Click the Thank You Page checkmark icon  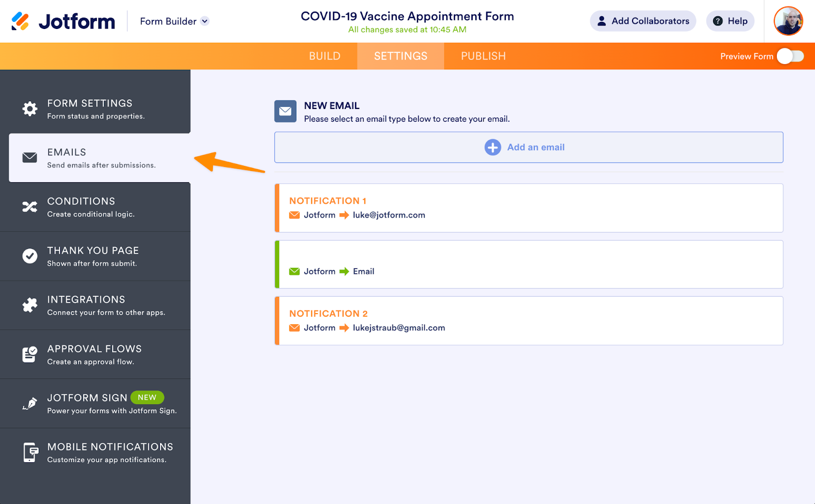tap(30, 256)
